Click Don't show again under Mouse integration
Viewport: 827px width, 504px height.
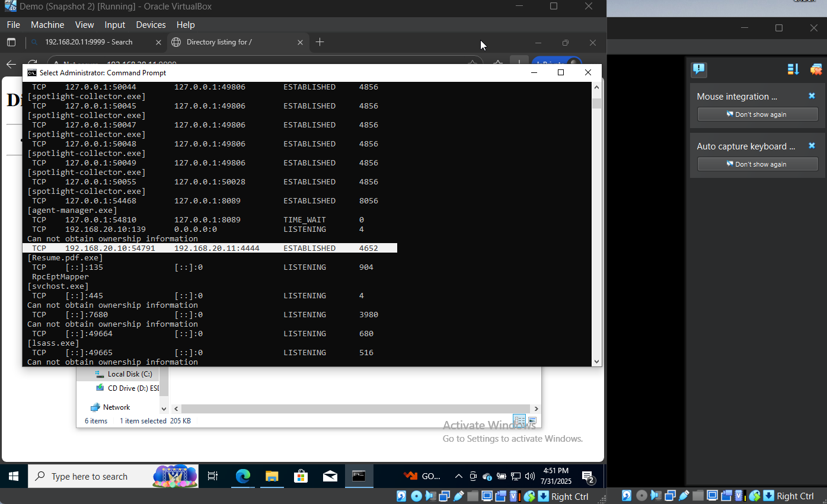(x=757, y=114)
